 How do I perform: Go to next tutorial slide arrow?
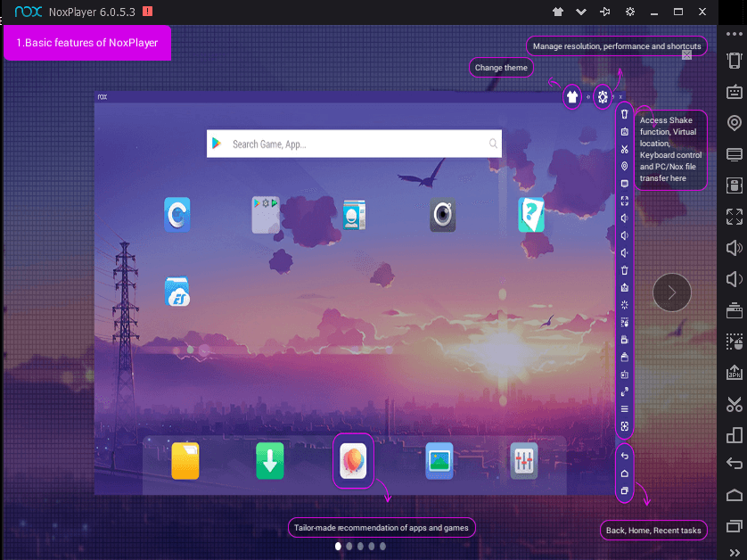pyautogui.click(x=672, y=292)
